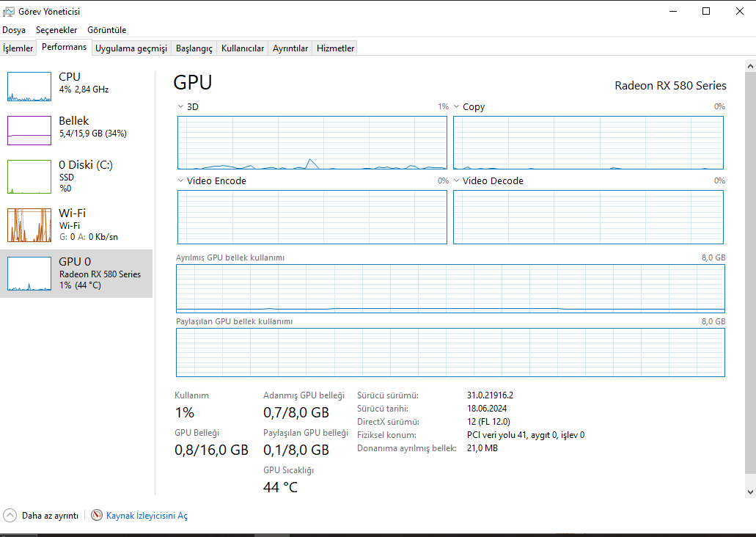Open the Dosya menu
Image resolution: width=756 pixels, height=537 pixels.
pos(14,30)
